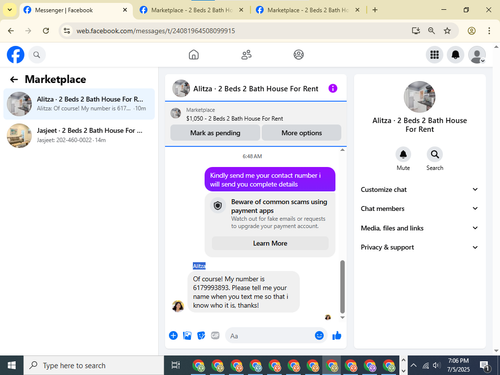
Task: Open a new browser tab
Action: point(375,10)
